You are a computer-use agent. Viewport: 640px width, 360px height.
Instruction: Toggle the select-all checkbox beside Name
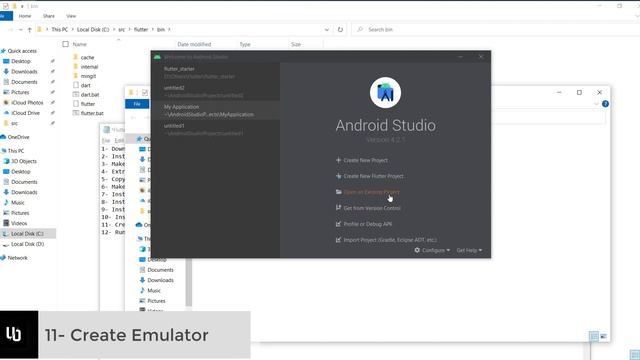[x=65, y=44]
